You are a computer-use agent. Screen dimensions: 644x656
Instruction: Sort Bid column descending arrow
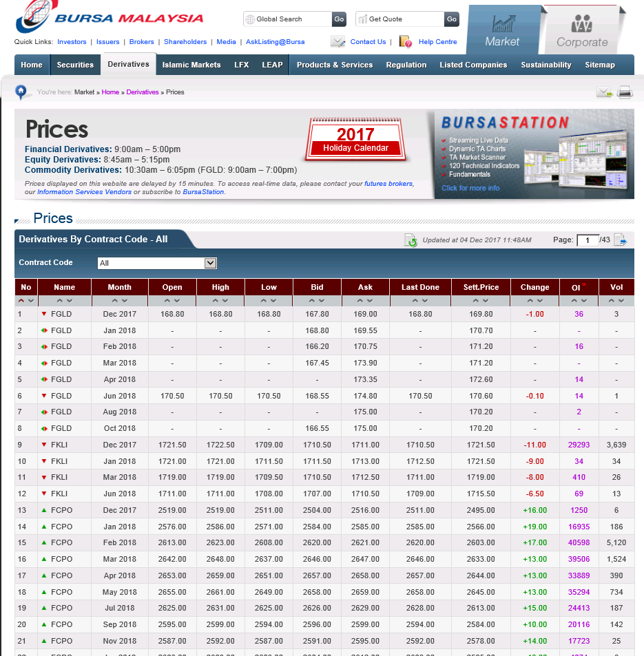tap(322, 301)
